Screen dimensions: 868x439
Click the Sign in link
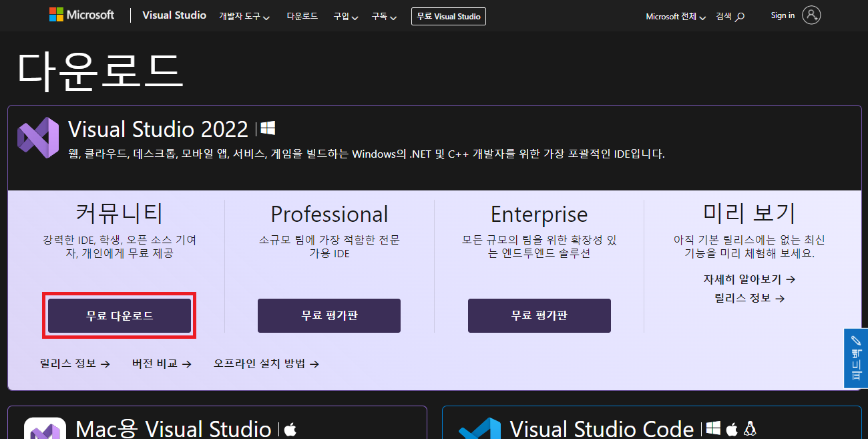(783, 15)
